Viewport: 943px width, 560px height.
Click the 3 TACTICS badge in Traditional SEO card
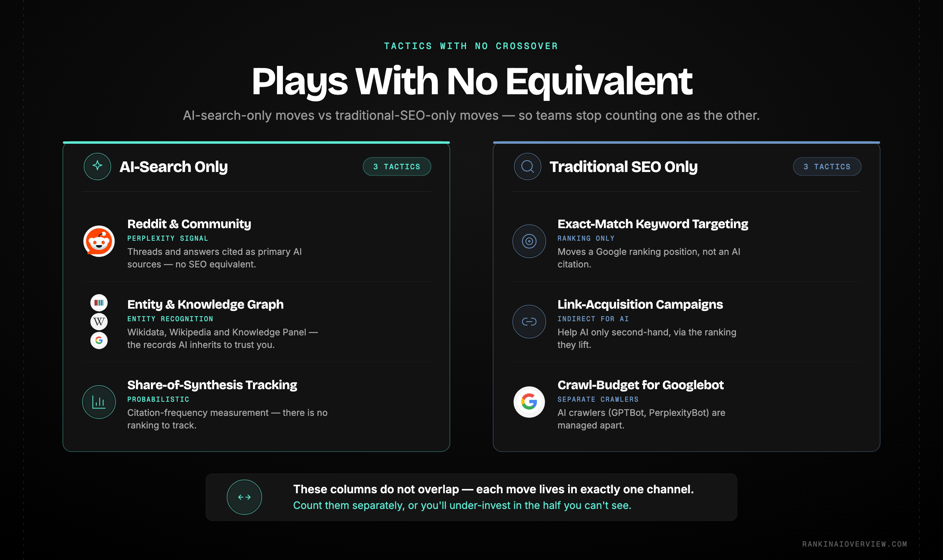pos(827,167)
